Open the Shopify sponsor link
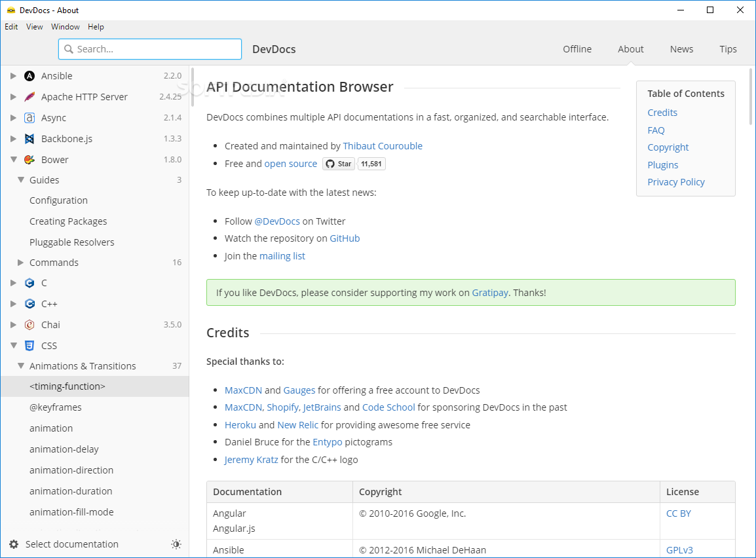Screen dimensions: 756x558 282,407
